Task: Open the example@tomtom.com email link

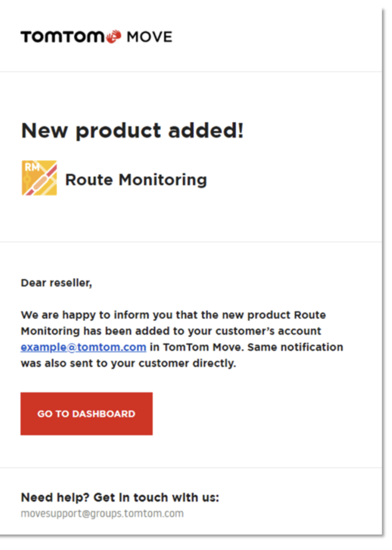Action: click(x=84, y=347)
